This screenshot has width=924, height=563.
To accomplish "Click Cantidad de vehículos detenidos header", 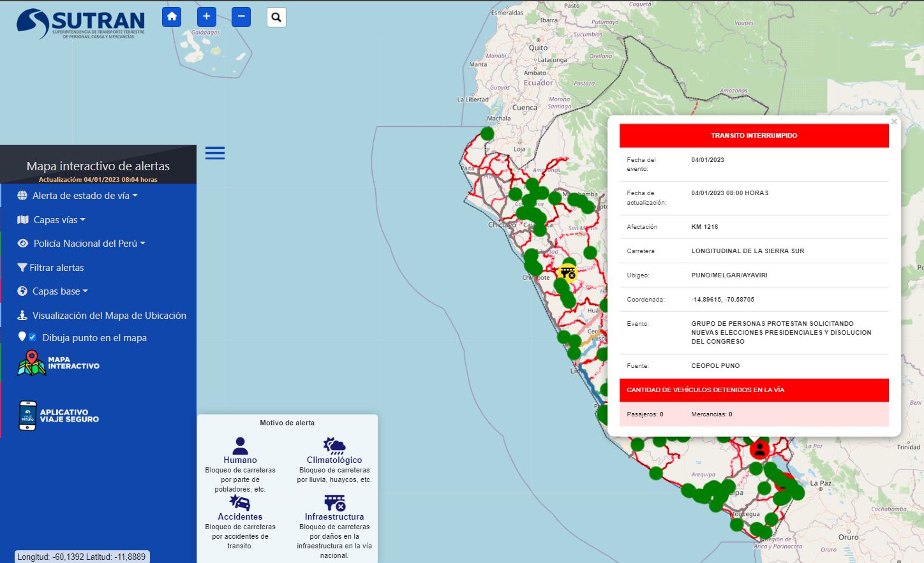I will [754, 390].
